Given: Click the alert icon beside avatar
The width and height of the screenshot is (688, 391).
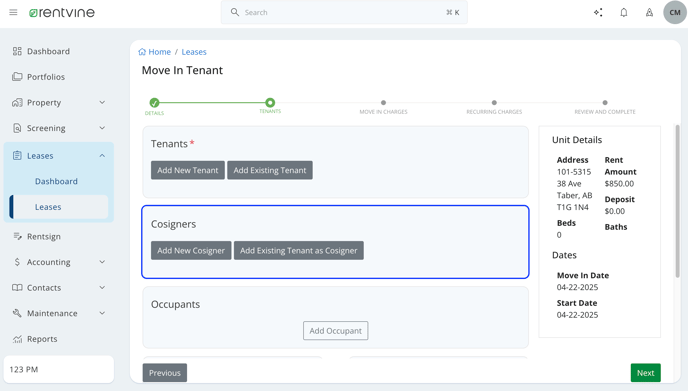Looking at the screenshot, I should [649, 12].
